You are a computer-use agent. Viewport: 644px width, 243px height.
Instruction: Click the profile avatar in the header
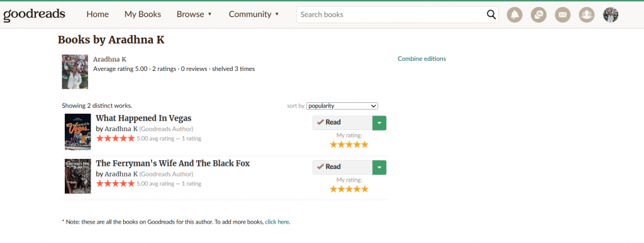pyautogui.click(x=611, y=14)
